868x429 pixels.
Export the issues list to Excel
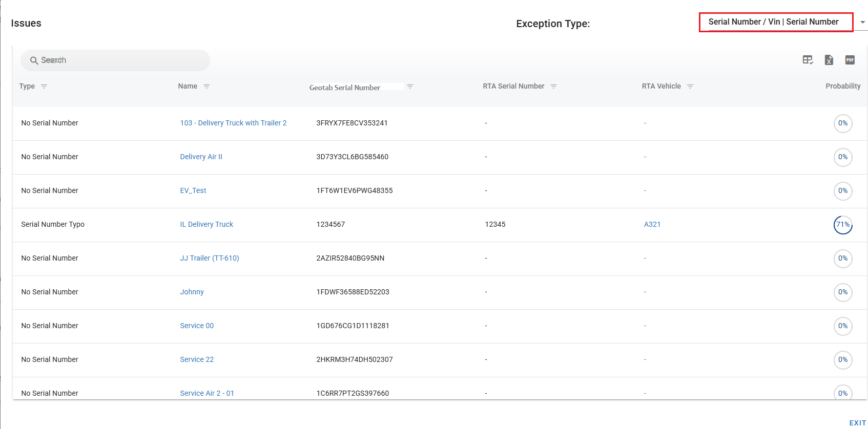pos(829,60)
